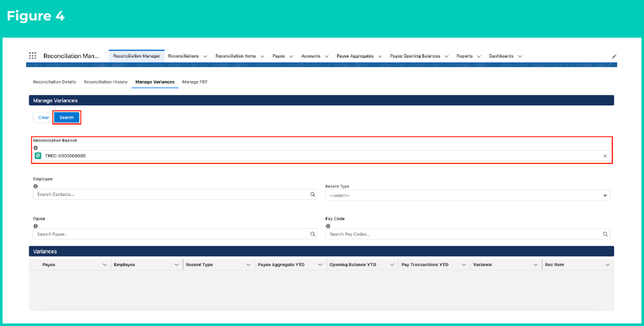This screenshot has width=644, height=326.
Task: Clear the Reconciliation Record selection with X
Action: [605, 156]
